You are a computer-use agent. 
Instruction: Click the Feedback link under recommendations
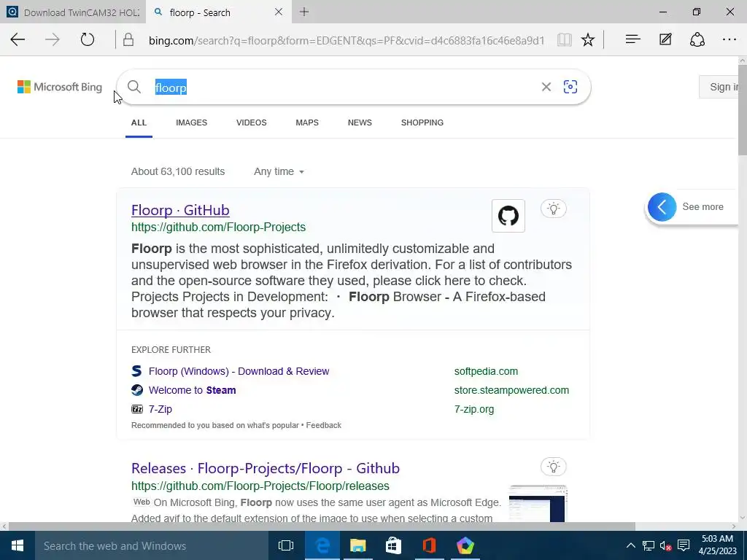(x=323, y=425)
